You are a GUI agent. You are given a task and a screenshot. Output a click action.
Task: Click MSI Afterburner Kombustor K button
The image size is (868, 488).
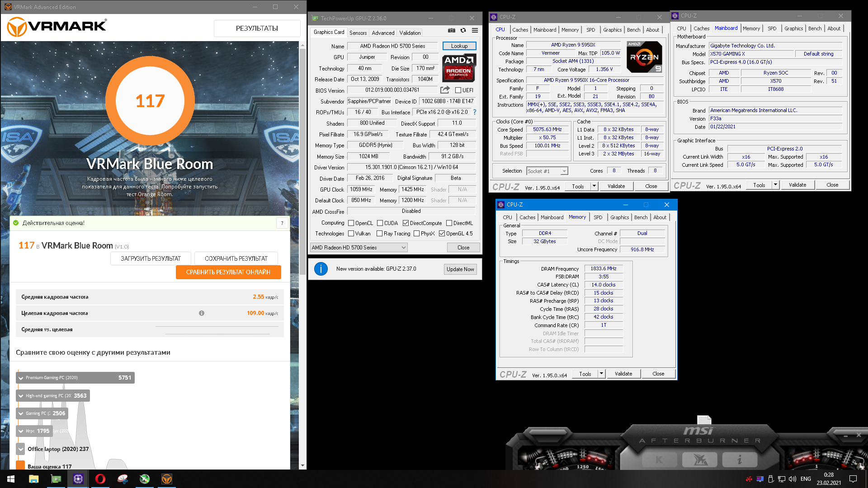659,460
